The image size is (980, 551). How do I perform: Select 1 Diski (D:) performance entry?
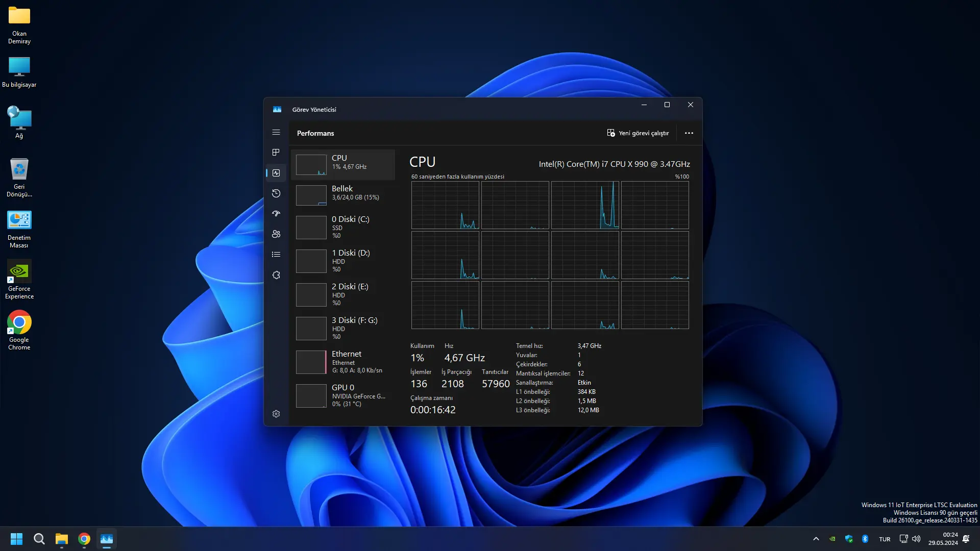[x=343, y=261]
